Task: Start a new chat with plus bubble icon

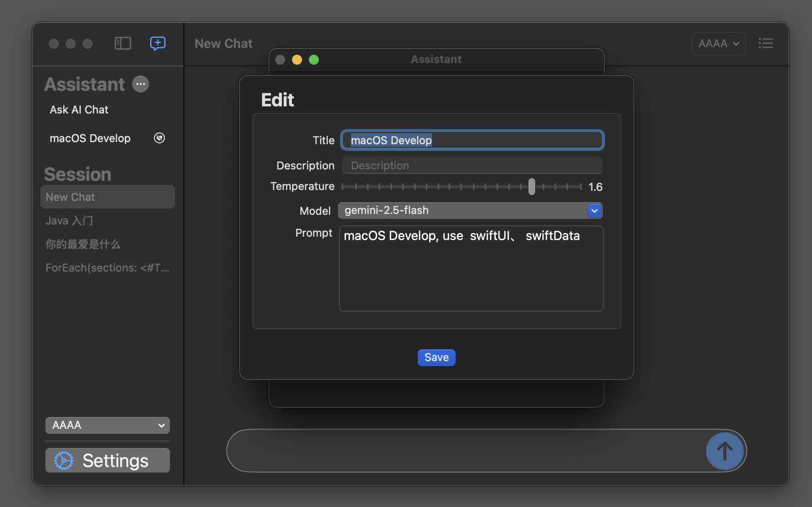Action: [x=158, y=43]
